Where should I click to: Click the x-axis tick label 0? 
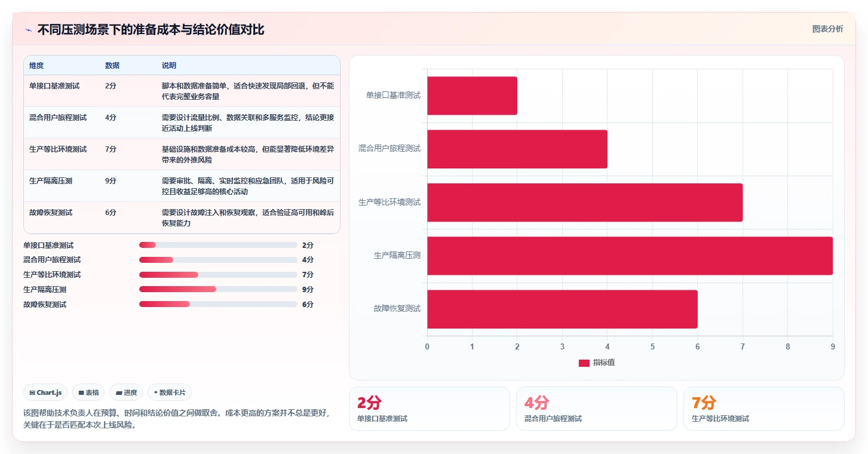tap(427, 346)
